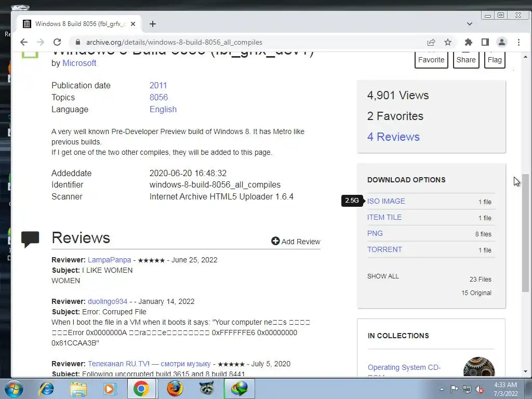532x399 pixels.
Task: Click the 15 Original text
Action: pyautogui.click(x=476, y=293)
